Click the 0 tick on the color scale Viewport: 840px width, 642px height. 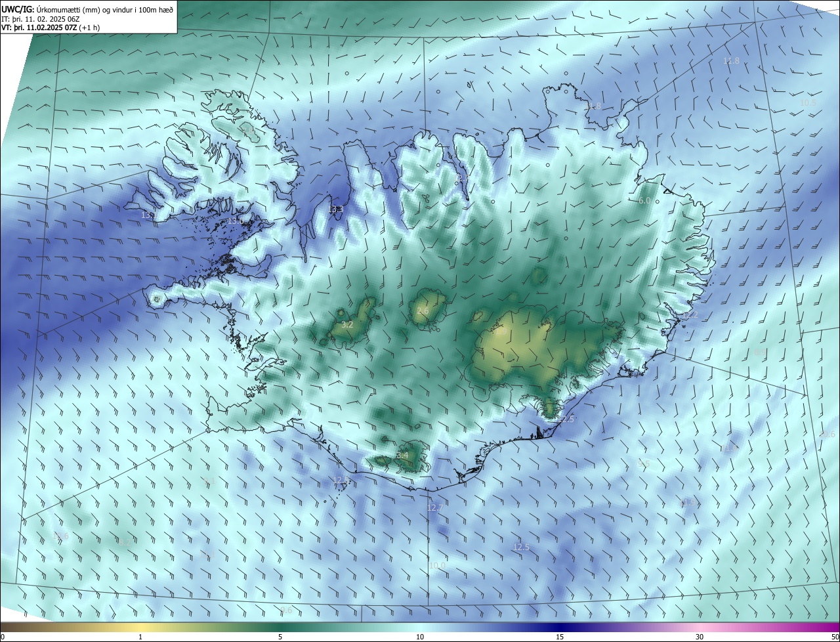[x=3, y=637]
